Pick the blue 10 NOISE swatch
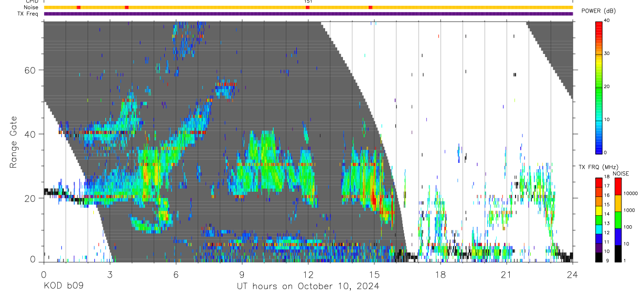 (618, 237)
